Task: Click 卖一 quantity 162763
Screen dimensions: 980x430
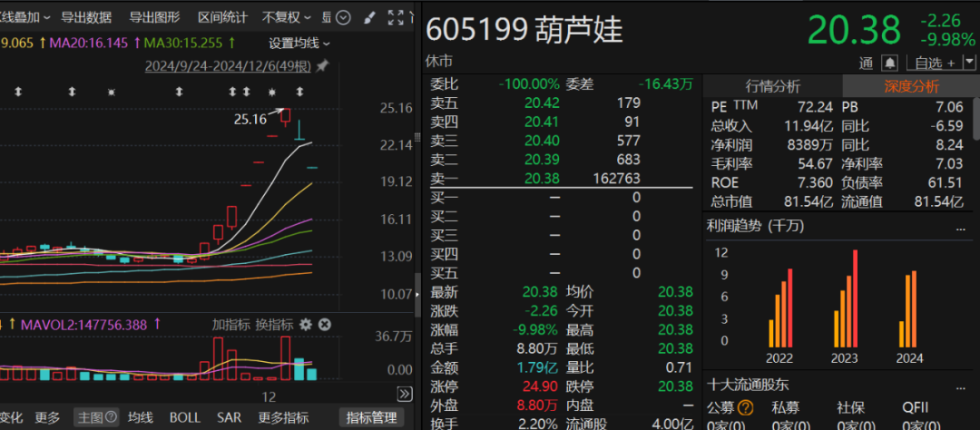Action: pyautogui.click(x=616, y=178)
